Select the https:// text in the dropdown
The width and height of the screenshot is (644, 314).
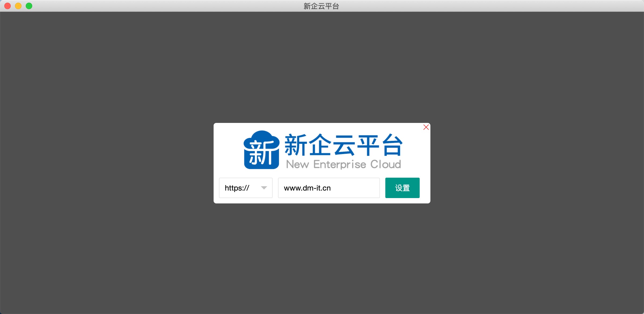point(237,188)
